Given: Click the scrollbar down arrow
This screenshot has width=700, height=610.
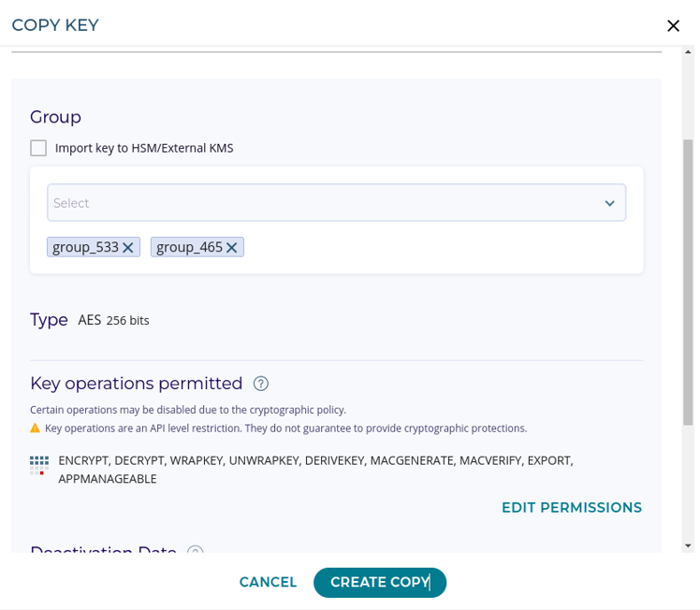Looking at the screenshot, I should click(688, 545).
